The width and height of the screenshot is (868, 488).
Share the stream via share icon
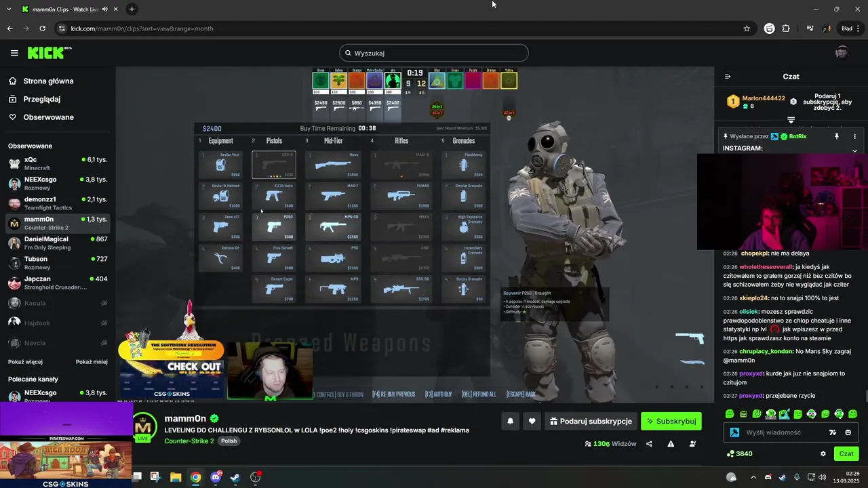649,444
